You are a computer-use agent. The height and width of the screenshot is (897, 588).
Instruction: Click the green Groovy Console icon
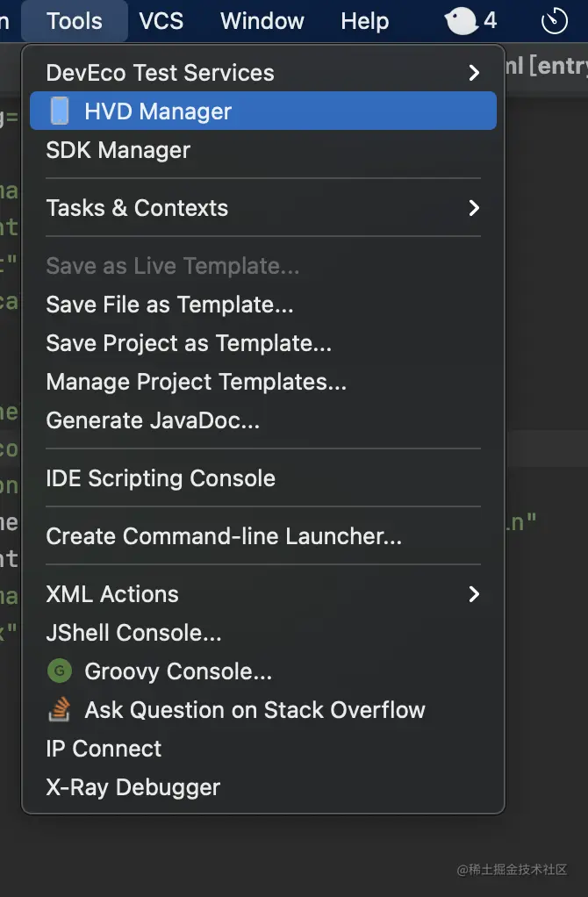click(60, 671)
